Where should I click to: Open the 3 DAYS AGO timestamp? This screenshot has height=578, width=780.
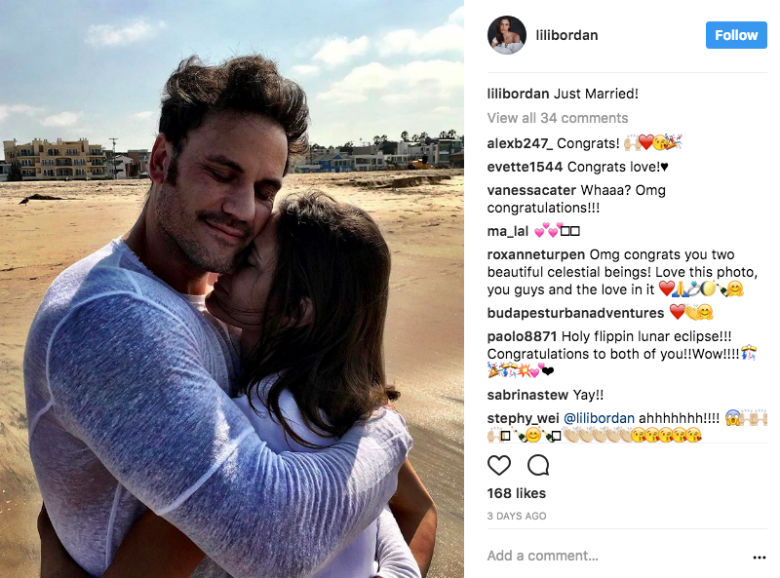tap(516, 516)
